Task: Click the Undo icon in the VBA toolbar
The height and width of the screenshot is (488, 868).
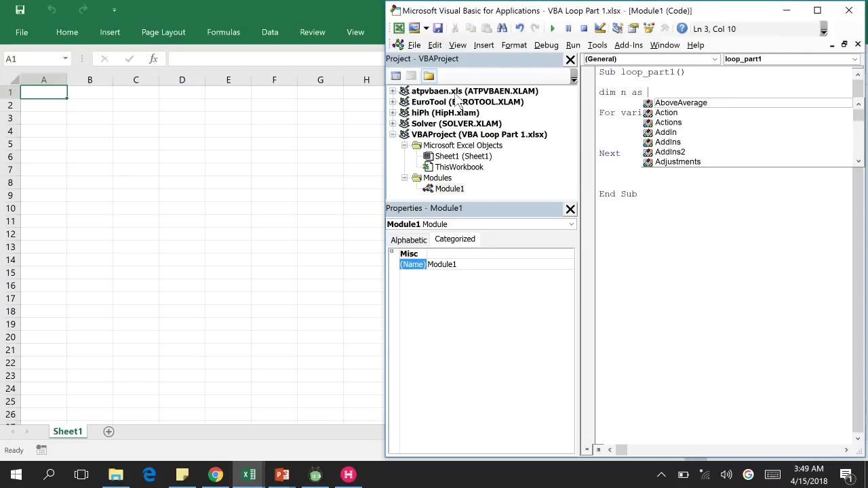Action: [519, 28]
